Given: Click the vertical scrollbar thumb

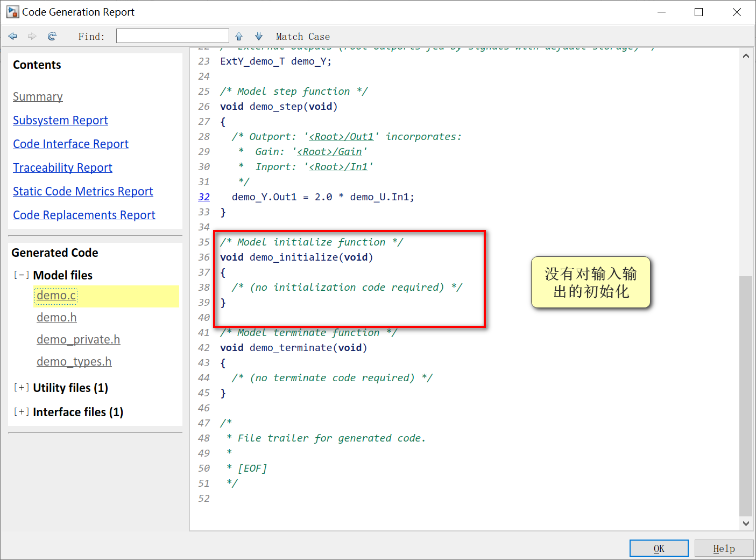Looking at the screenshot, I should (x=746, y=396).
